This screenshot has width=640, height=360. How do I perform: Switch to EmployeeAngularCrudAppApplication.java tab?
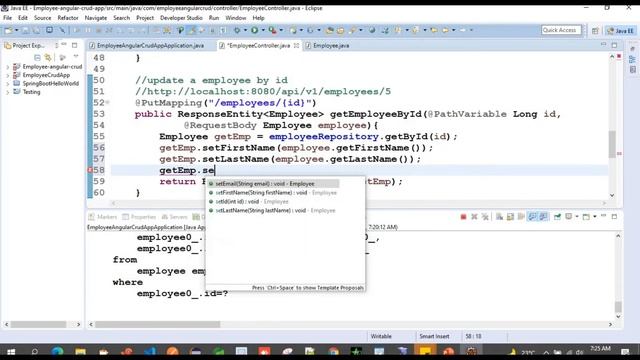pyautogui.click(x=150, y=46)
